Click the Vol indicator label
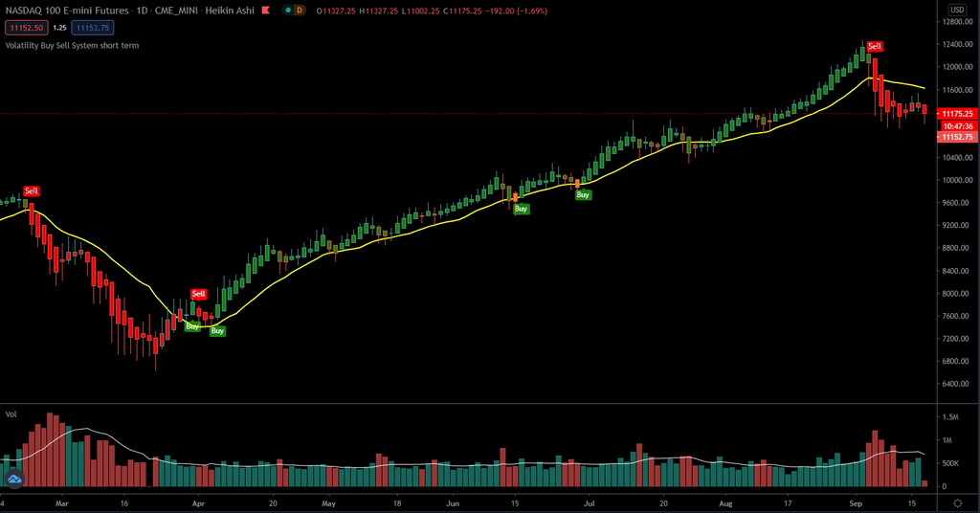Screen dimensions: 980x513 11,414
